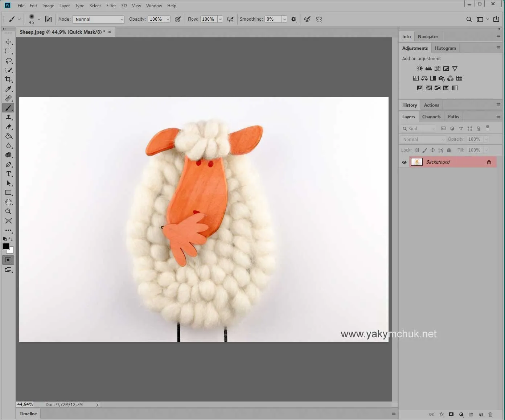Open Opacity slider dropdown arrow
This screenshot has height=420, width=505.
[168, 19]
